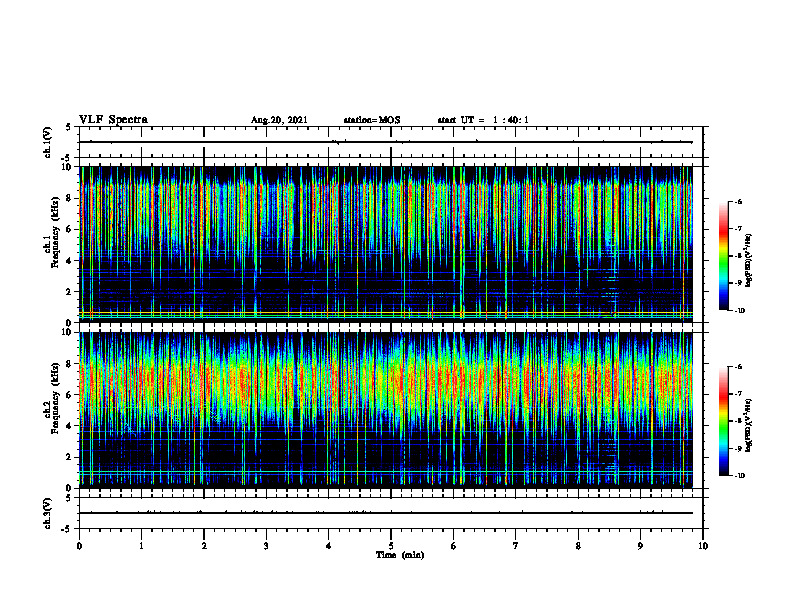The width and height of the screenshot is (792, 612).
Task: Click the 'ch.3(V)' axis label
Action: (48, 513)
